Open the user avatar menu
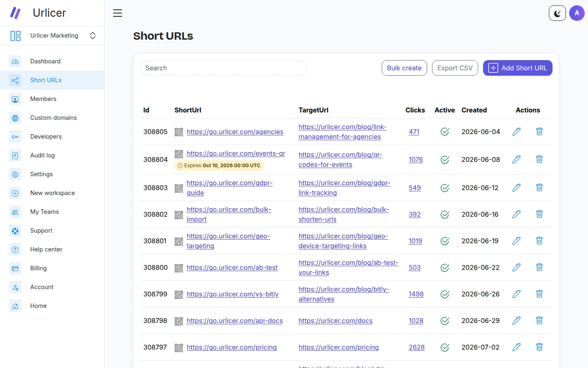588x368 pixels. click(x=577, y=13)
